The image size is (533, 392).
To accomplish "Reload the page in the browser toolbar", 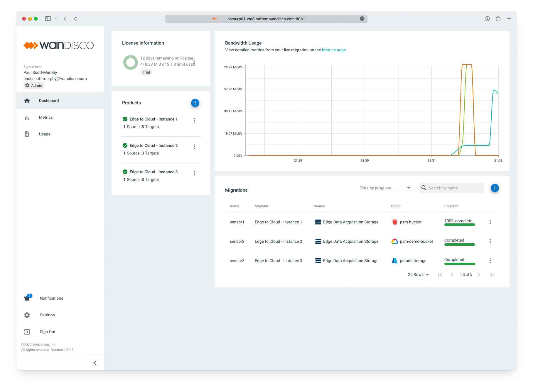I will coord(76,19).
